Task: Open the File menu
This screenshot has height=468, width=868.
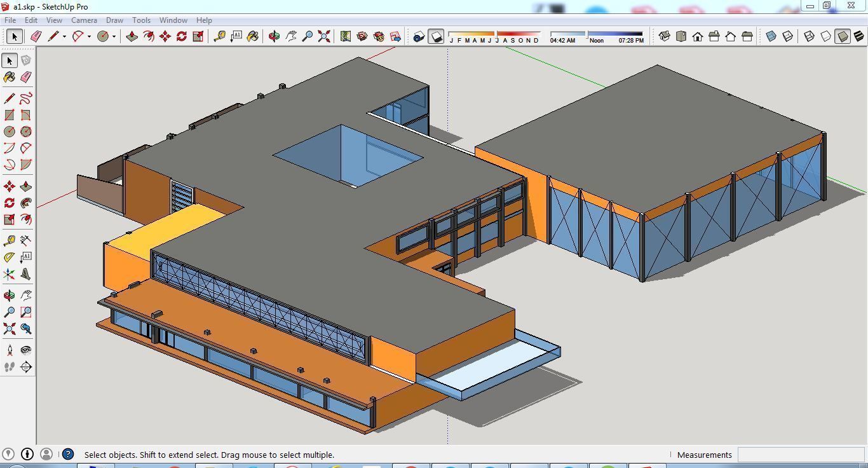Action: coord(11,20)
